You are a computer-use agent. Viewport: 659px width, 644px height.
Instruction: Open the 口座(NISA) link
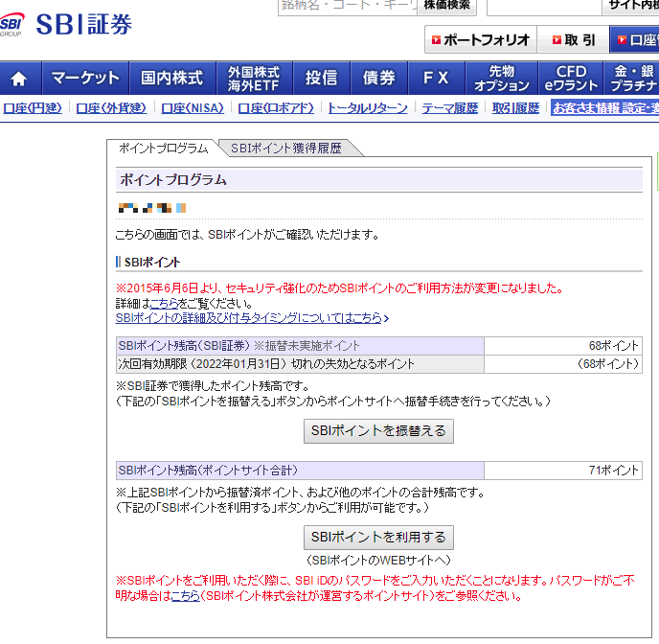(x=193, y=108)
